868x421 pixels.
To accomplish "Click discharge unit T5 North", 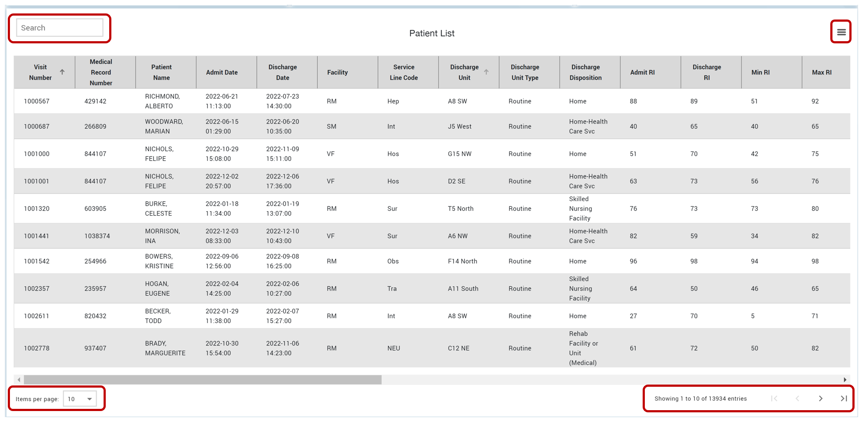I will pos(461,209).
